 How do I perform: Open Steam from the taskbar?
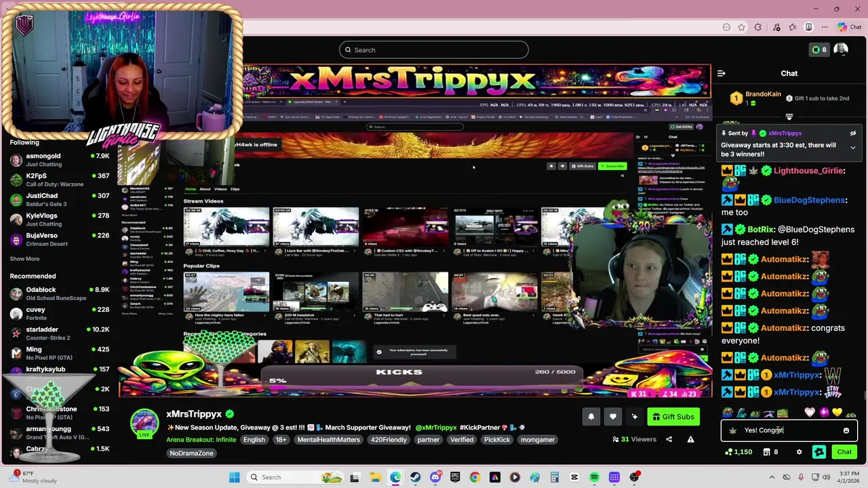(415, 477)
